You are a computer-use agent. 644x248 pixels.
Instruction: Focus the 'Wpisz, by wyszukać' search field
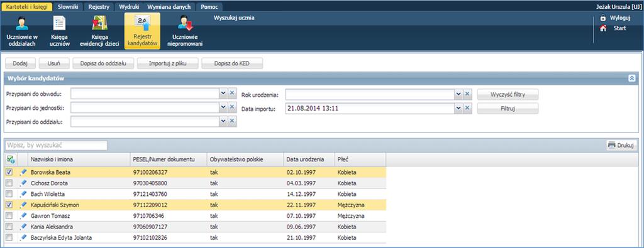(56, 145)
